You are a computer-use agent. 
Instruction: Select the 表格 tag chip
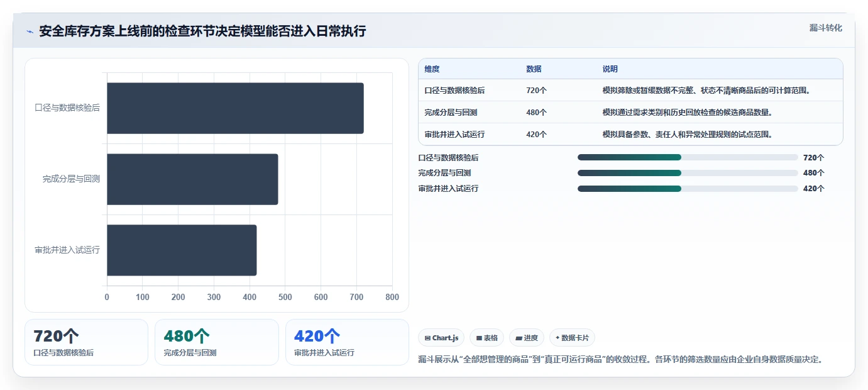(x=486, y=338)
